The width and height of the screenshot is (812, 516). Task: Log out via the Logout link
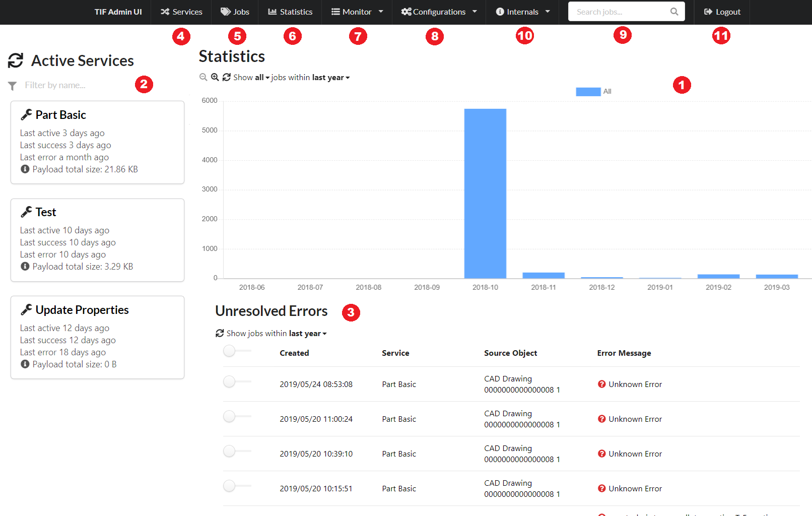(722, 12)
